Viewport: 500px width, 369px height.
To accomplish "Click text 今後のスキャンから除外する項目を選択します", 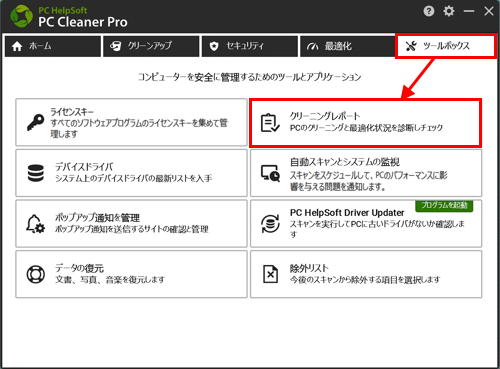I will pos(365,279).
